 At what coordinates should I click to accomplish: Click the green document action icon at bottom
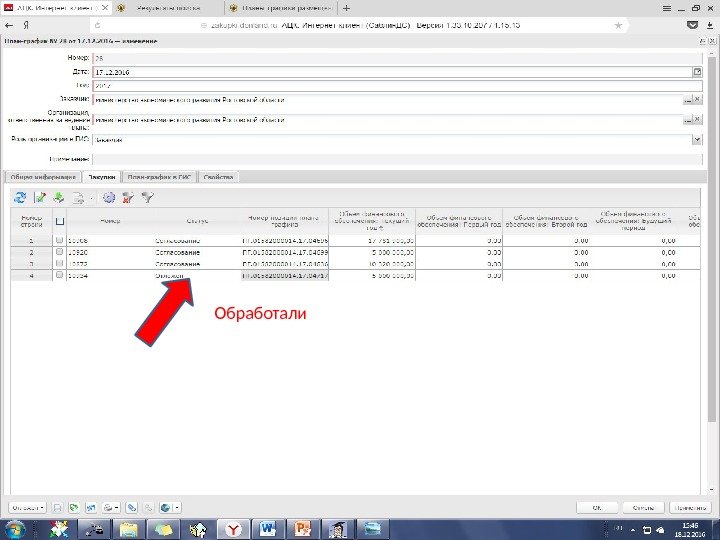[x=73, y=507]
